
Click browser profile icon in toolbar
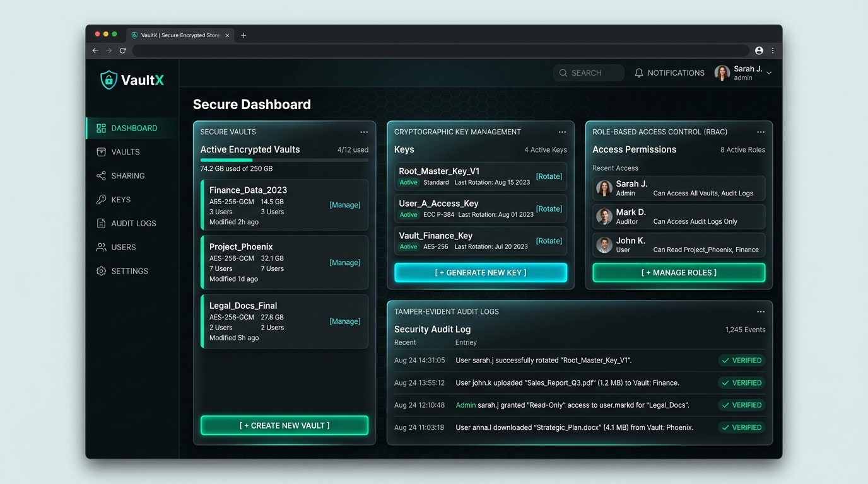759,50
